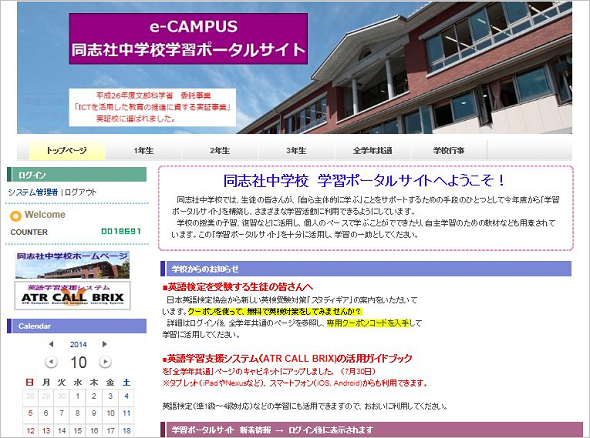The height and width of the screenshot is (438, 590).
Task: Go to next year arrow beside 2014
Action: point(105,344)
